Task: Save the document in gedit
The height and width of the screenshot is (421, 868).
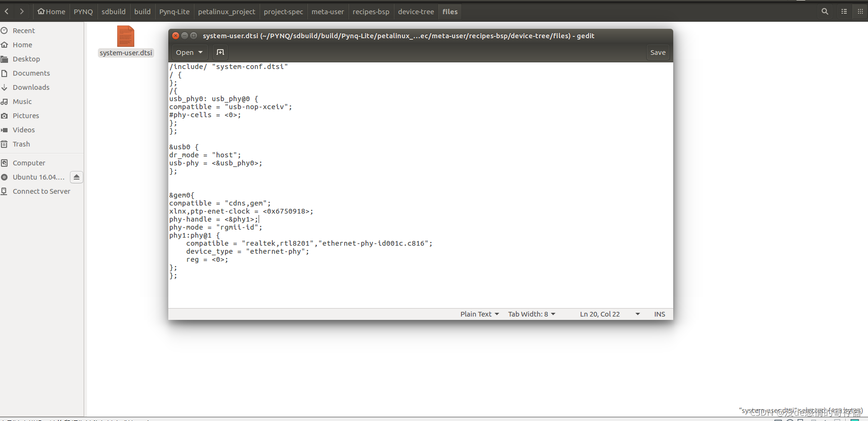Action: click(658, 52)
